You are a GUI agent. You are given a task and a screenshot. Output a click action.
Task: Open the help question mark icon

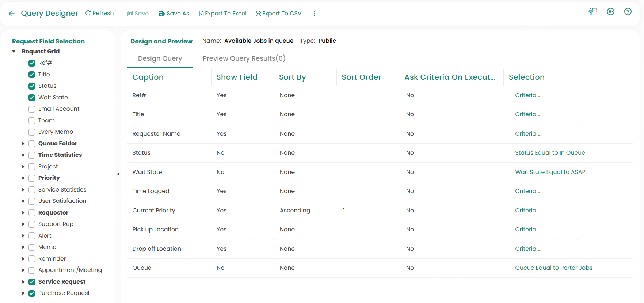coord(628,12)
